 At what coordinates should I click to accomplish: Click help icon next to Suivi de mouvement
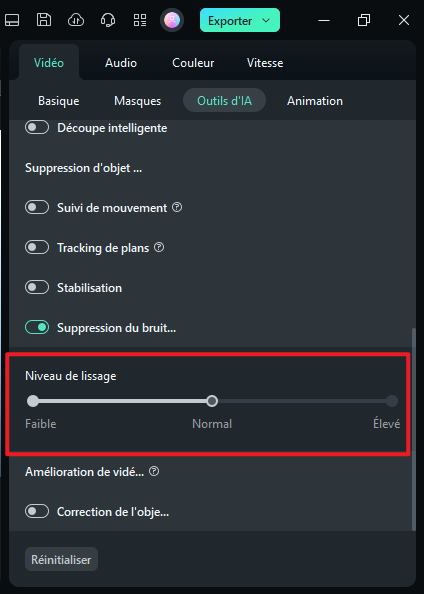(177, 207)
